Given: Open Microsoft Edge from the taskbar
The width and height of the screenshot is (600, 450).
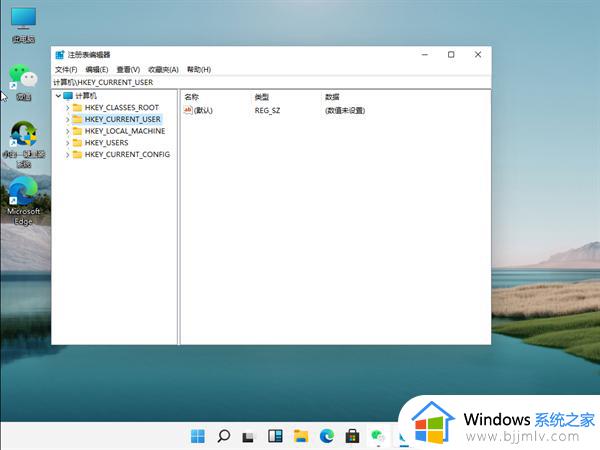Looking at the screenshot, I should [x=326, y=436].
